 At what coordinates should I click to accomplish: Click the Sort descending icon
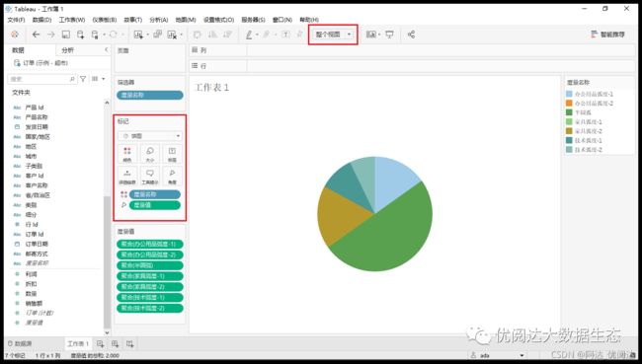[x=227, y=35]
